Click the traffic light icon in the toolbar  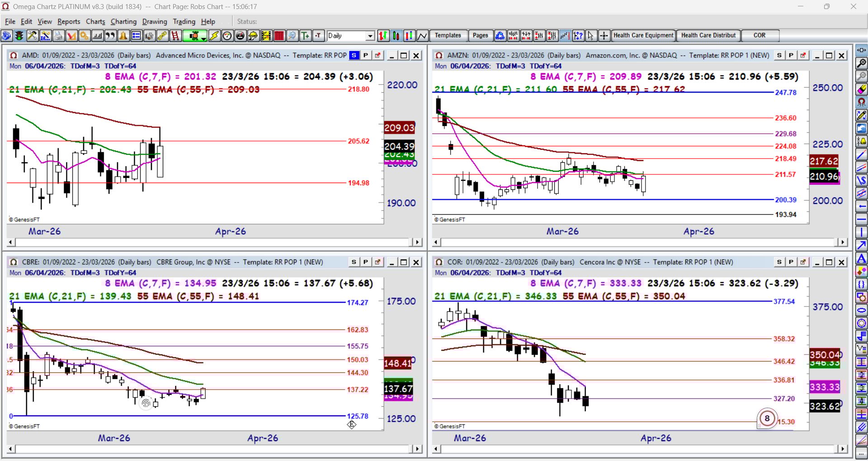[x=19, y=36]
